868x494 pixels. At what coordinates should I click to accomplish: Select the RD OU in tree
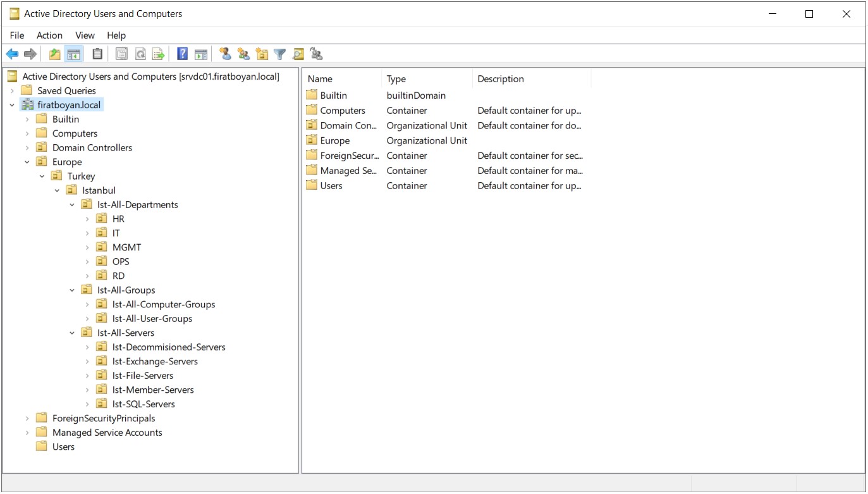pyautogui.click(x=118, y=276)
